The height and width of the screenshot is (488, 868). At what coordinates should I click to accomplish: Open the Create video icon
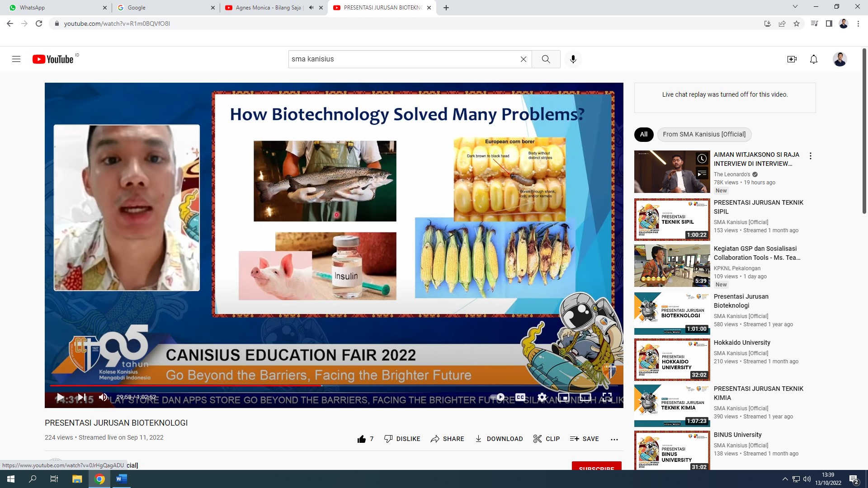792,59
